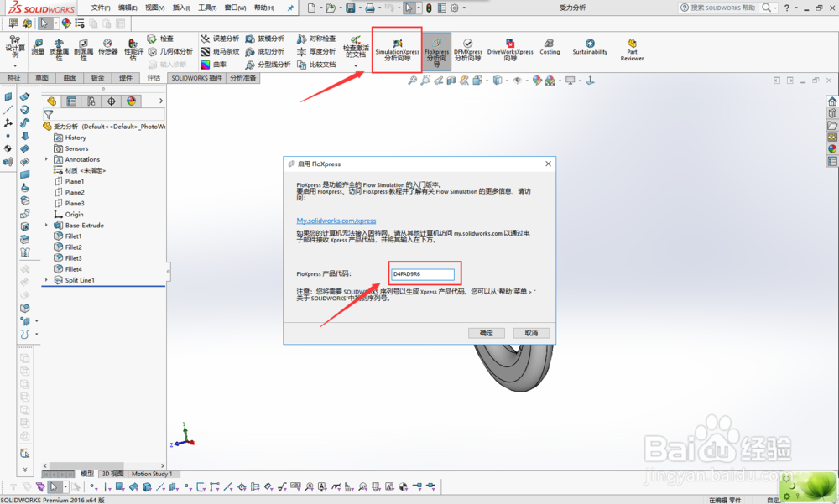Viewport: 839px width, 504px height.
Task: Expand the 检查激活的文档 dropdown arrow
Action: coord(356,66)
